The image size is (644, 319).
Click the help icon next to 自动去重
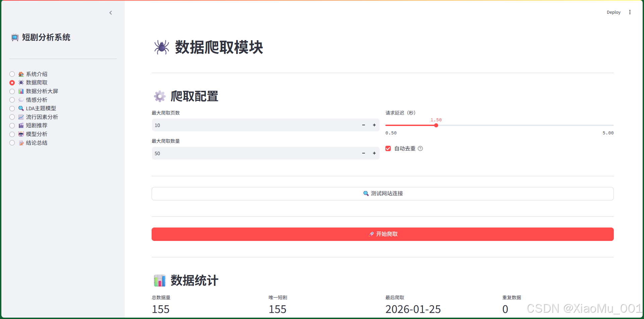[x=420, y=148]
